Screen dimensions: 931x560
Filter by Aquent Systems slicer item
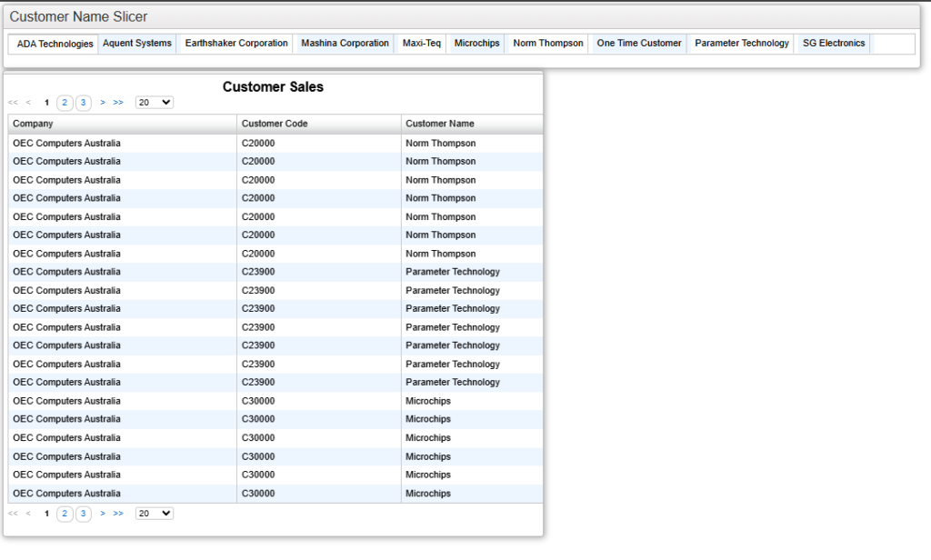[x=137, y=44]
